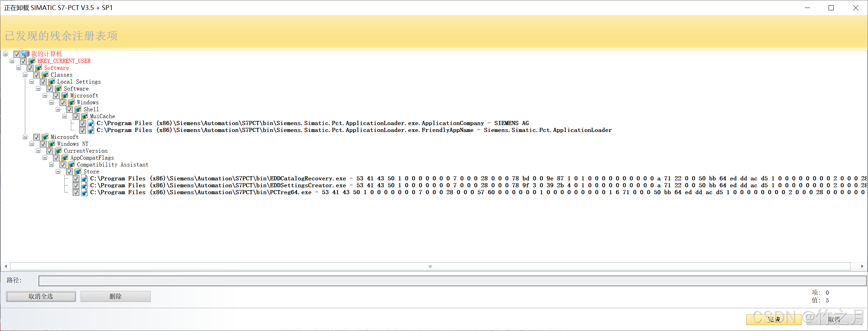Click the 删除 button
The image size is (868, 331).
(x=115, y=296)
